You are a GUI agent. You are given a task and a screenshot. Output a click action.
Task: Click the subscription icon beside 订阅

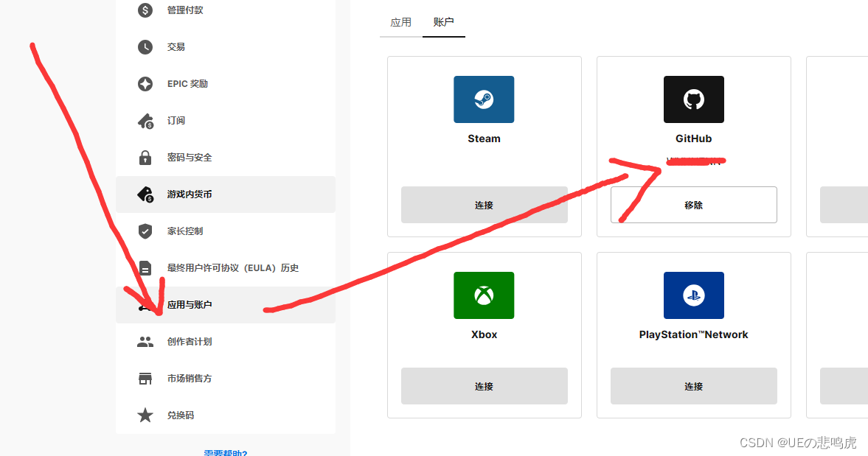point(145,121)
